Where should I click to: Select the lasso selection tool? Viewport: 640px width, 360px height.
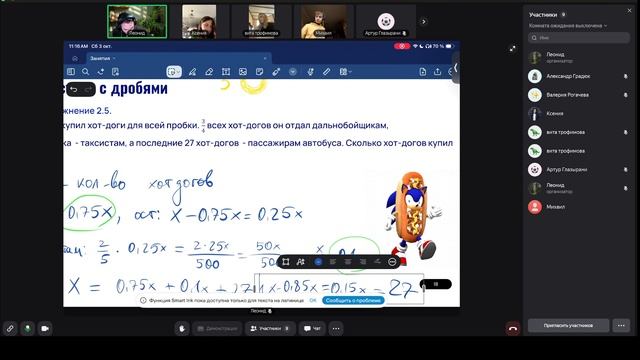coord(174,72)
